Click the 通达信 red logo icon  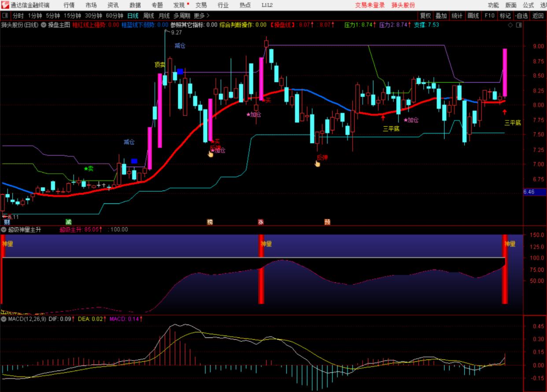click(5, 5)
